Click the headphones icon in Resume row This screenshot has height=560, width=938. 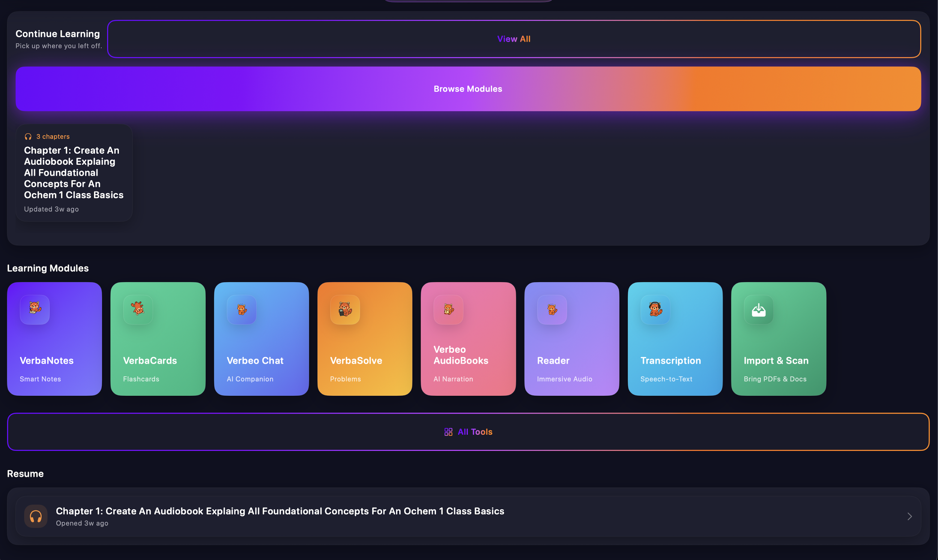36,516
